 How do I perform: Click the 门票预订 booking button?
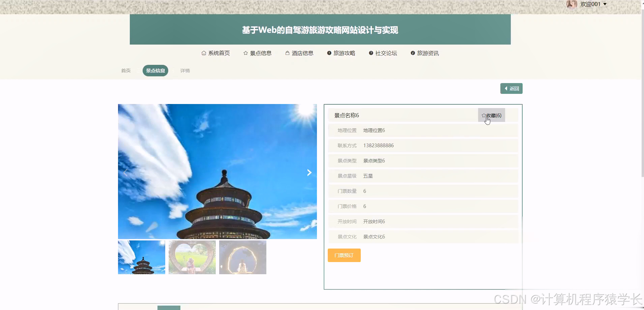[x=344, y=255]
